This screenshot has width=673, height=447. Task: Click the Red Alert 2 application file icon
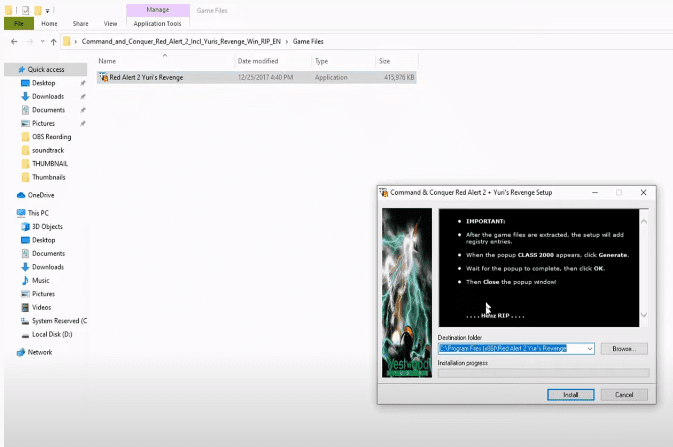[103, 77]
